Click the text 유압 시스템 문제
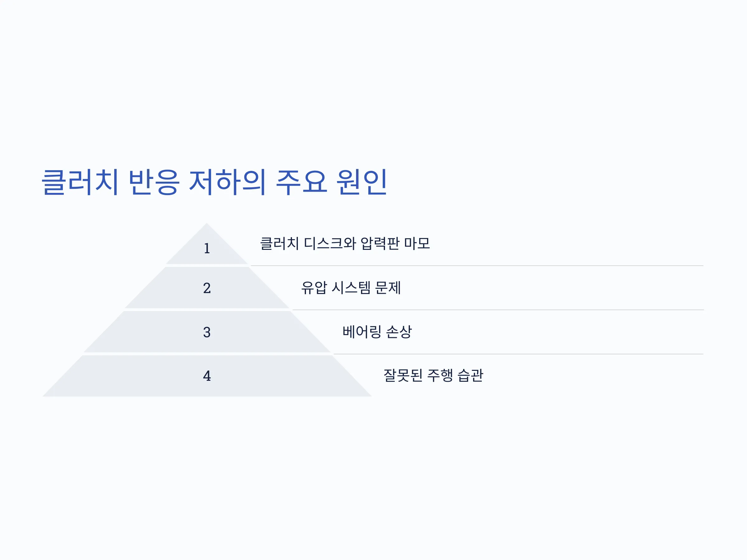747x560 pixels. [x=351, y=287]
